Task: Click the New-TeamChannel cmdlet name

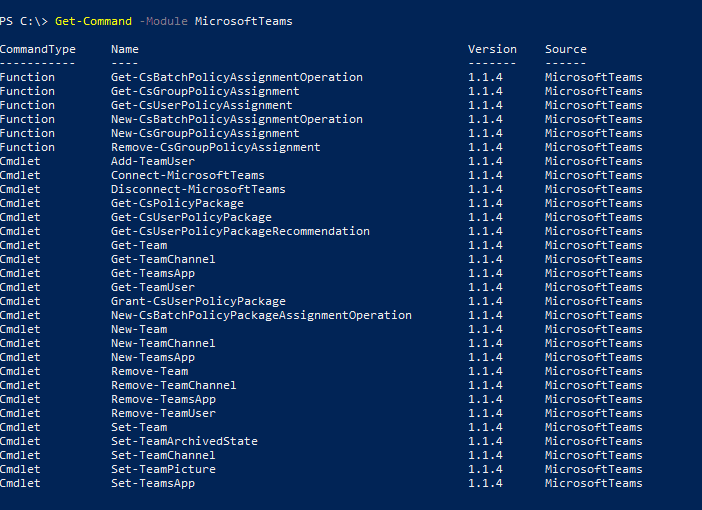Action: click(x=163, y=343)
